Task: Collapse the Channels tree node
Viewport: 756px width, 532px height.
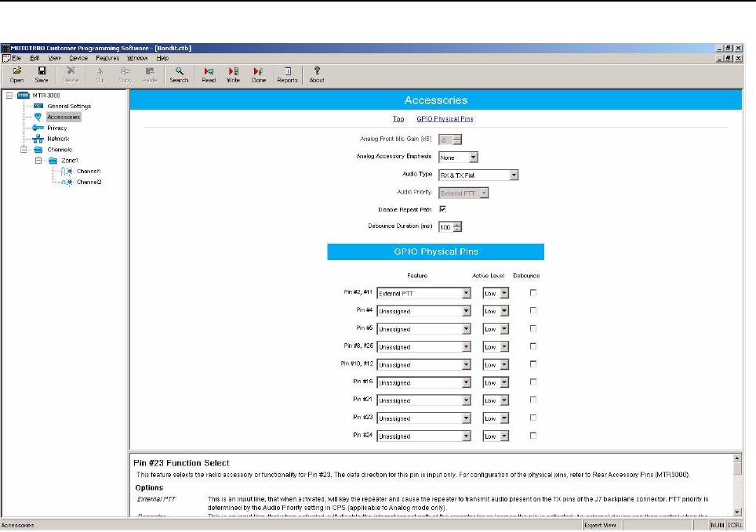Action: point(24,150)
